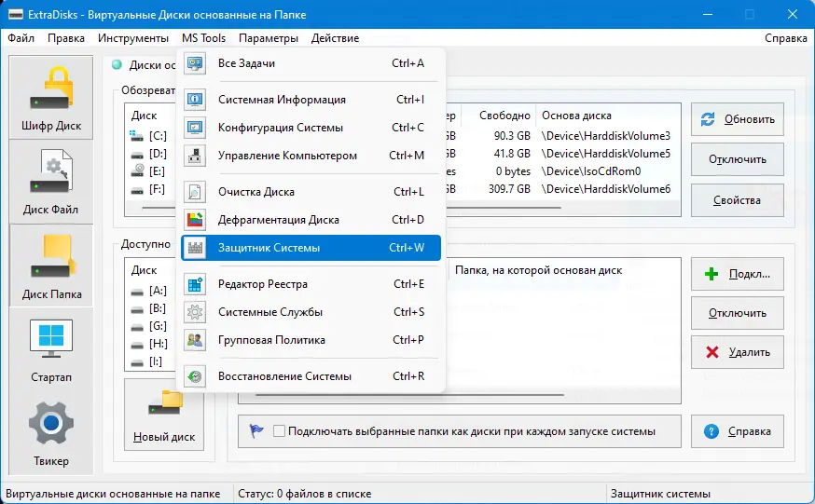Click the Управление Компьютером icon

click(x=195, y=156)
